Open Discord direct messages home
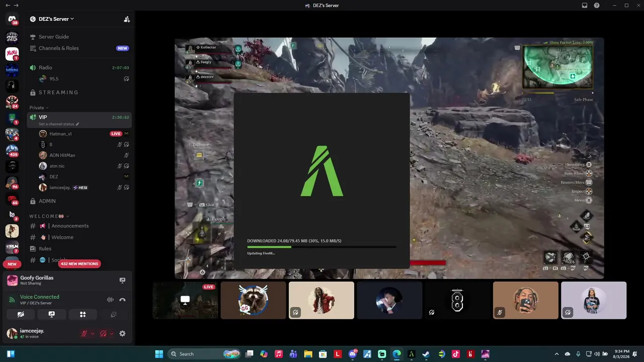The image size is (644, 362). 12,20
